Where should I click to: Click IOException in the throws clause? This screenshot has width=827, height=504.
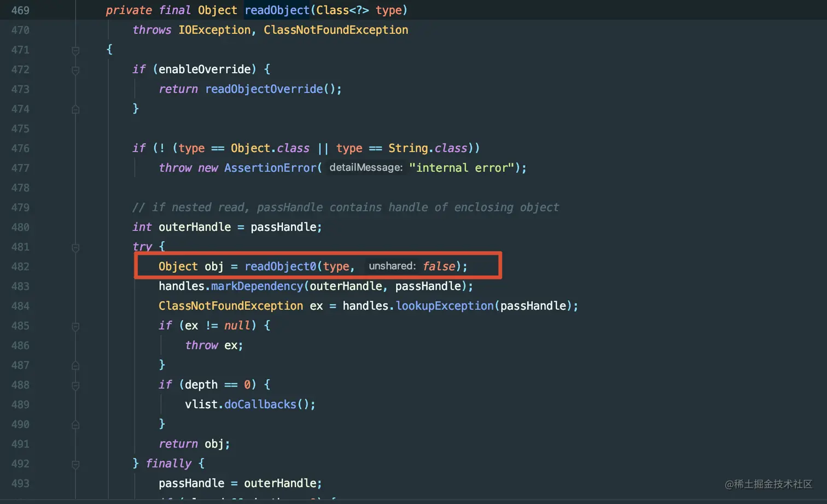pyautogui.click(x=214, y=30)
